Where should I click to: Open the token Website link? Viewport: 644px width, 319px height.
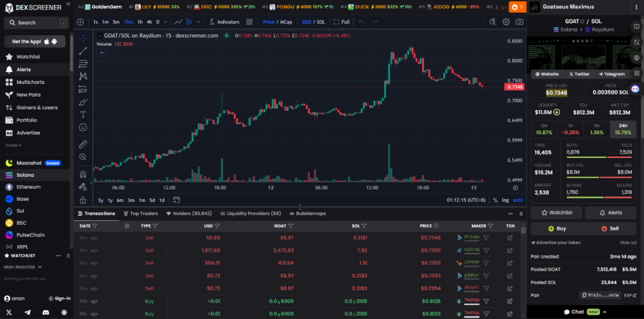coord(547,74)
